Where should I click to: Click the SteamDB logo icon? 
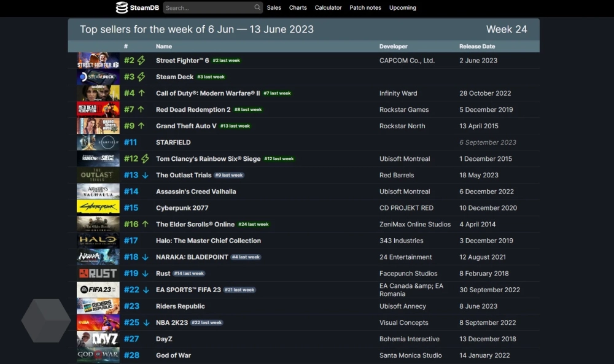coord(122,8)
